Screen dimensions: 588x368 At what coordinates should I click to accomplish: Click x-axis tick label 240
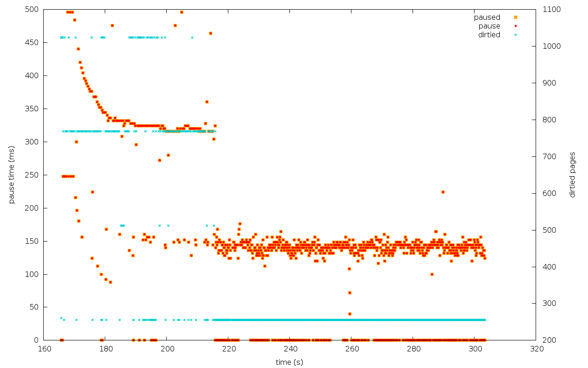click(290, 349)
